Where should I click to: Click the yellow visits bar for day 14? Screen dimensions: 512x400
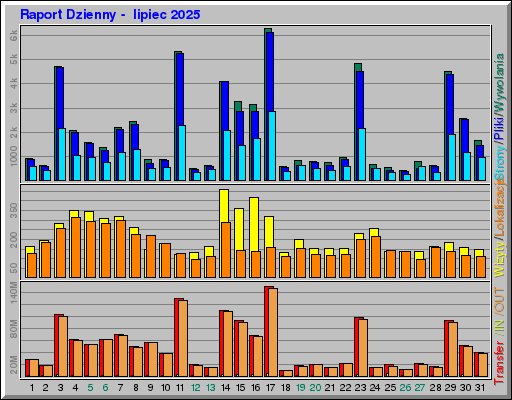(x=224, y=206)
